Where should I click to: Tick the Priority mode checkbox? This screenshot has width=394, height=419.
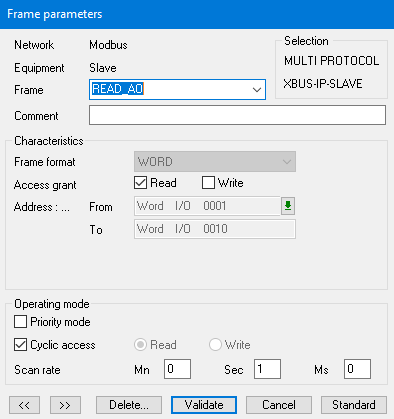20,322
